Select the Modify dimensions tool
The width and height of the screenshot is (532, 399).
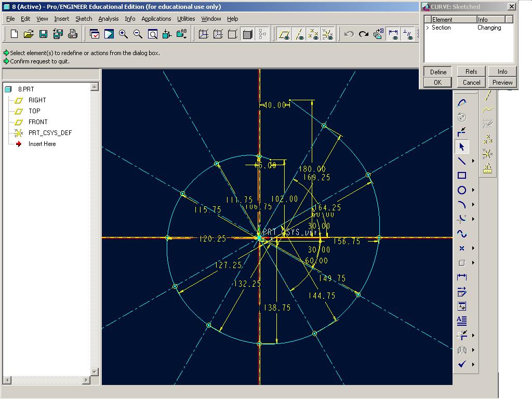click(x=462, y=292)
